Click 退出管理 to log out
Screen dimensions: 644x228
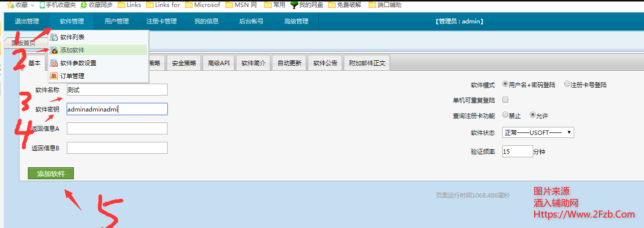coord(27,21)
